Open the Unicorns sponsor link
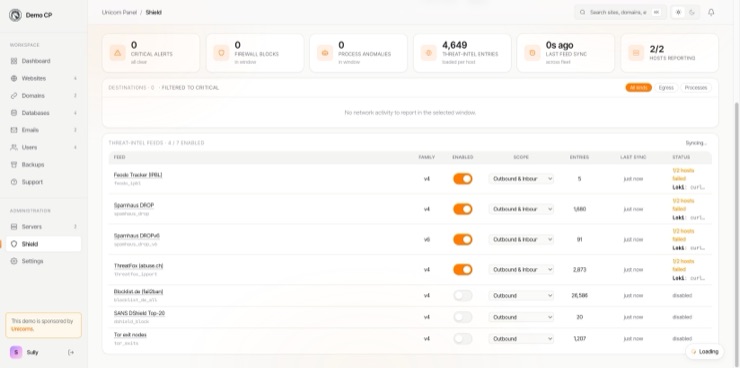740x368 pixels. click(x=22, y=329)
